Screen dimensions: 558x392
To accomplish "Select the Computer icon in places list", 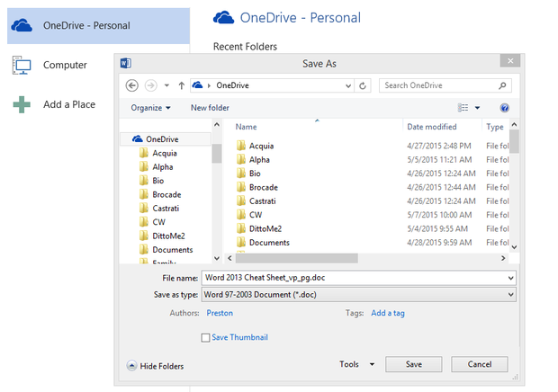I will [x=22, y=66].
